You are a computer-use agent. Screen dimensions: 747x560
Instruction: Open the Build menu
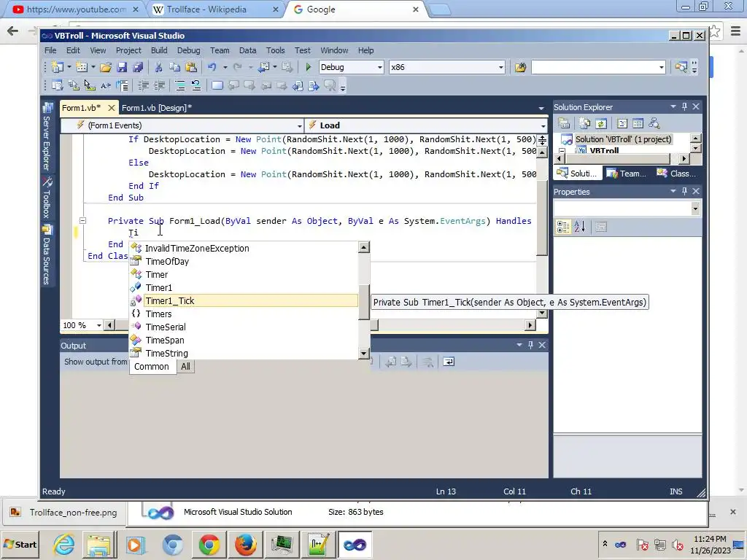pos(159,50)
